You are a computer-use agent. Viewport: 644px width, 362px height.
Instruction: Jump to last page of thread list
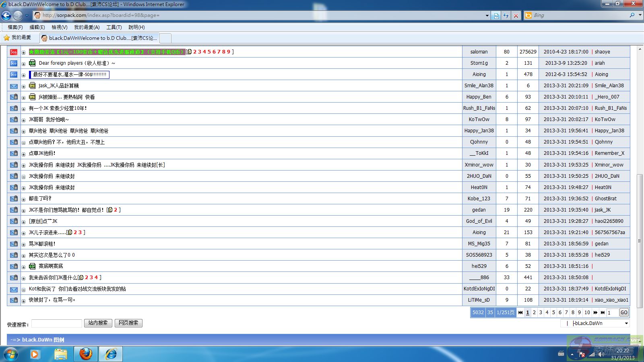[603, 313]
